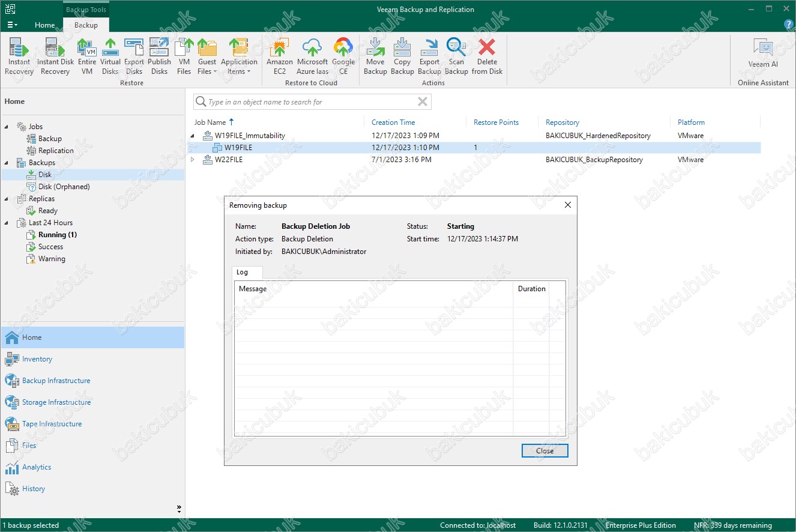Restore to Google CE
This screenshot has width=796, height=532.
343,56
